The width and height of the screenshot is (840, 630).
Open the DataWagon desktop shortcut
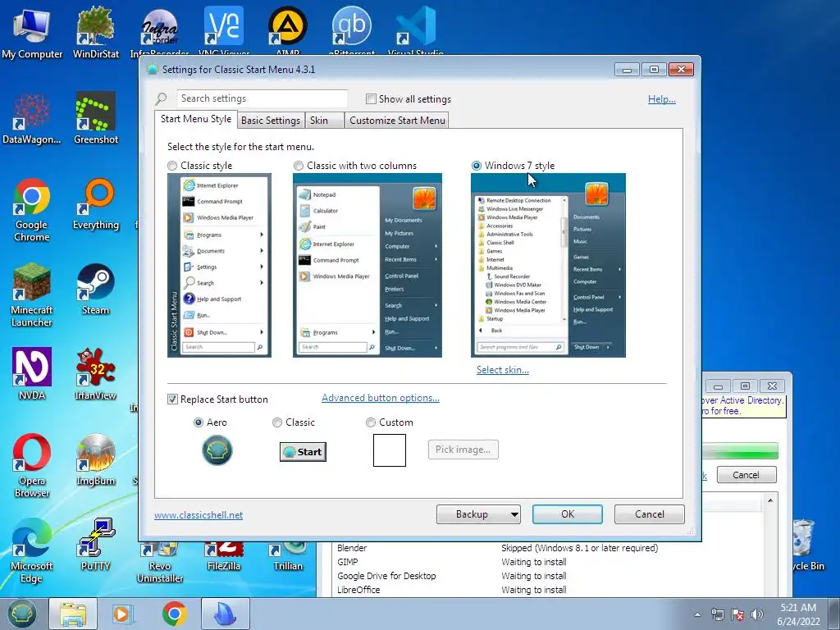[x=32, y=118]
